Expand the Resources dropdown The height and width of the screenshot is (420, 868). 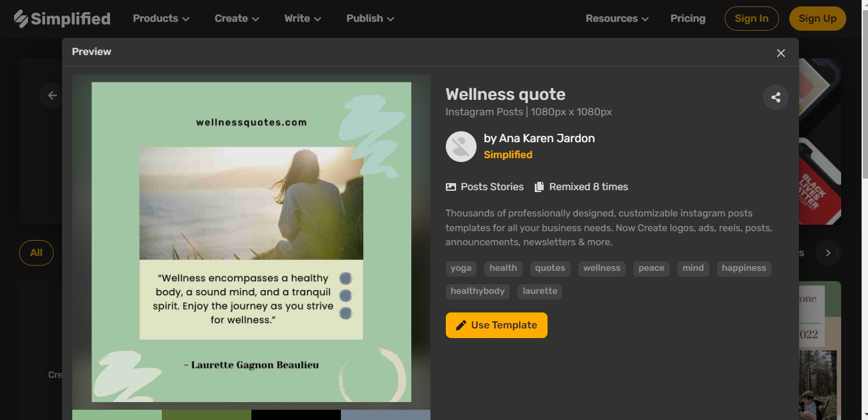(x=617, y=19)
